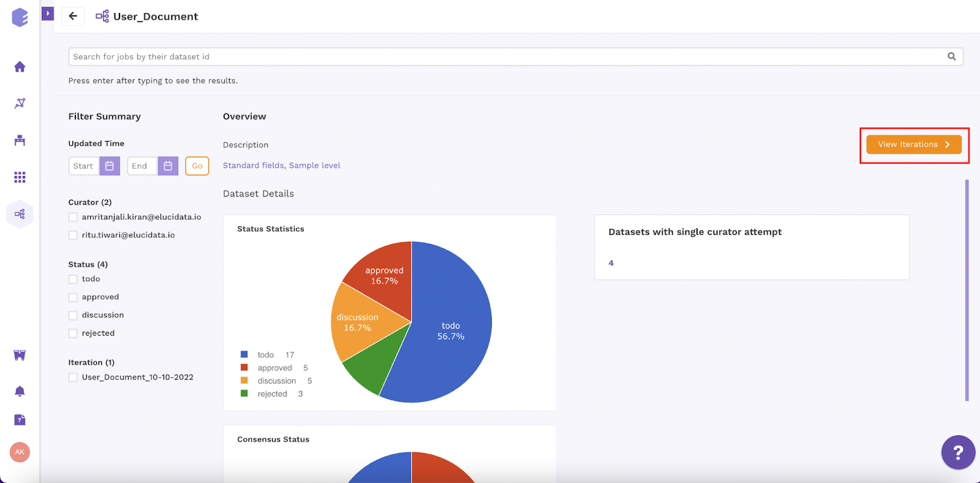Open the workspace desk sidebar icon

(x=20, y=140)
